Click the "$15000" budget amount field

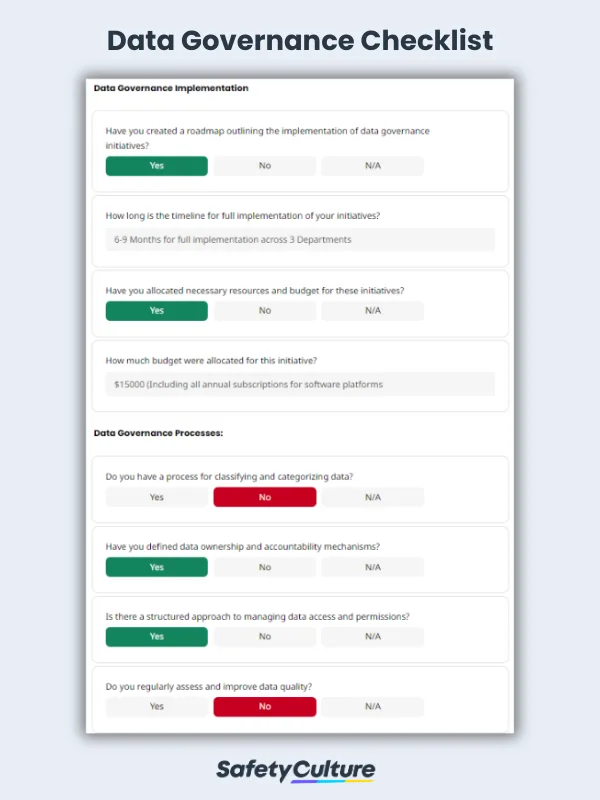point(300,383)
